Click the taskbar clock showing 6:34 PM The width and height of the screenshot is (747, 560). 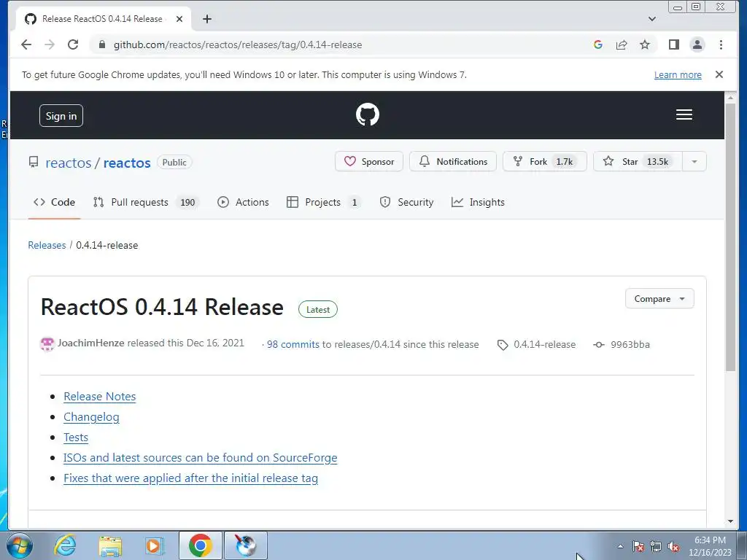click(x=710, y=546)
